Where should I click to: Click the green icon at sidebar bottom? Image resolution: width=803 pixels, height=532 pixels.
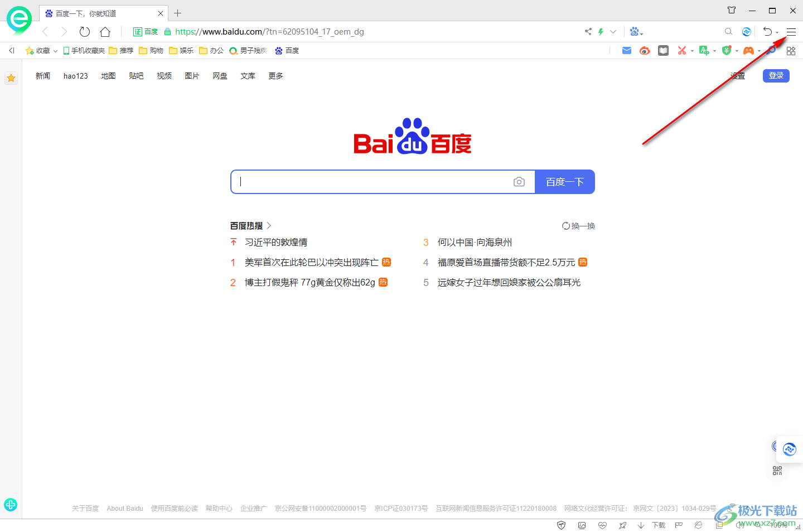tap(11, 505)
